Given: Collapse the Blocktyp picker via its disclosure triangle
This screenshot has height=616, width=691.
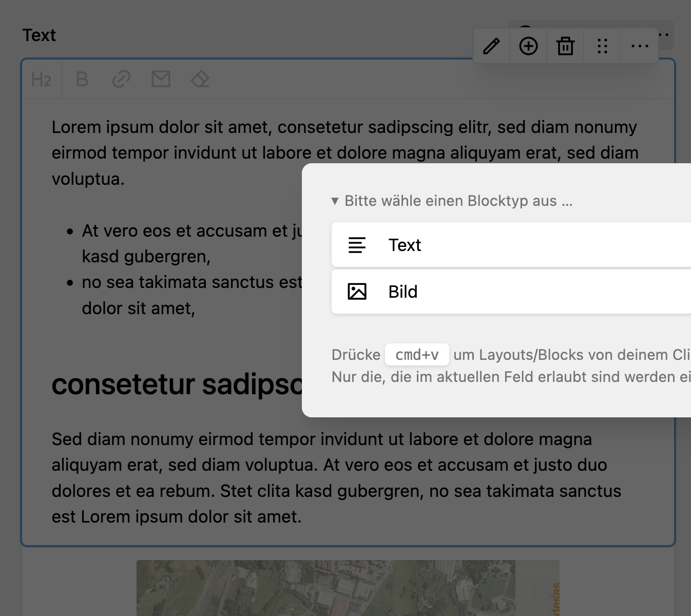Looking at the screenshot, I should click(336, 201).
